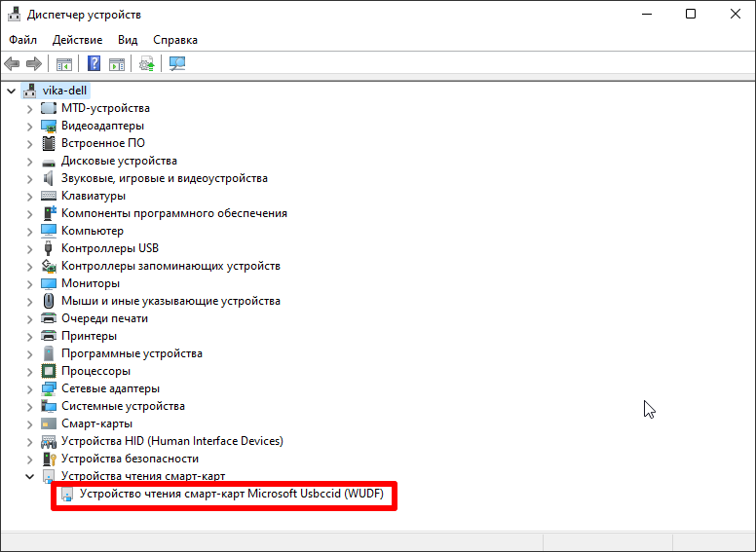Select the Процессоры tree item
The height and width of the screenshot is (552, 756).
point(95,372)
